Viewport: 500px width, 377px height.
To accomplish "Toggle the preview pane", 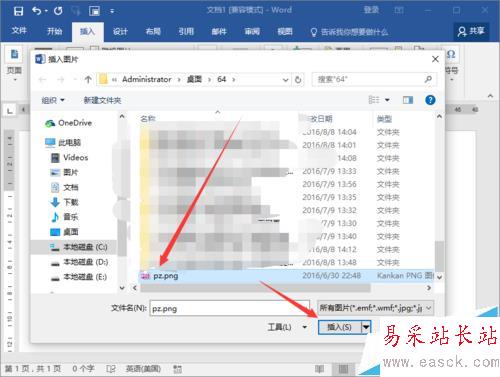I will click(408, 100).
